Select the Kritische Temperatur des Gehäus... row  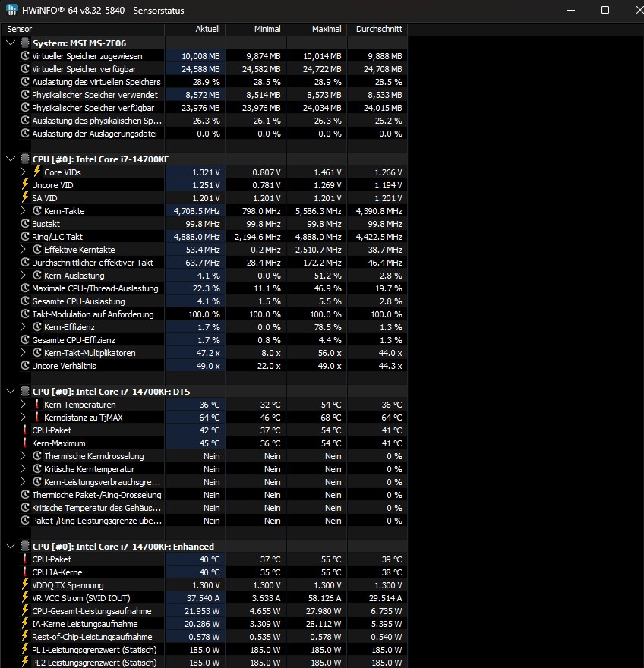click(213, 508)
